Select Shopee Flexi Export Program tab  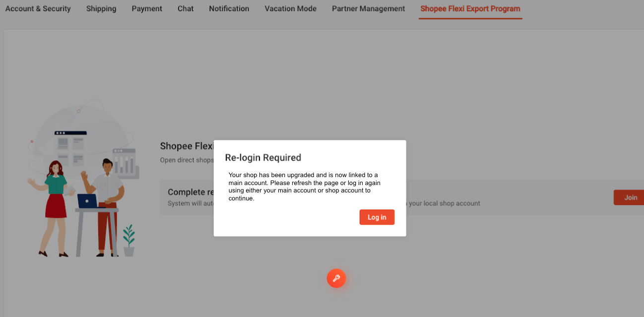[x=470, y=9]
